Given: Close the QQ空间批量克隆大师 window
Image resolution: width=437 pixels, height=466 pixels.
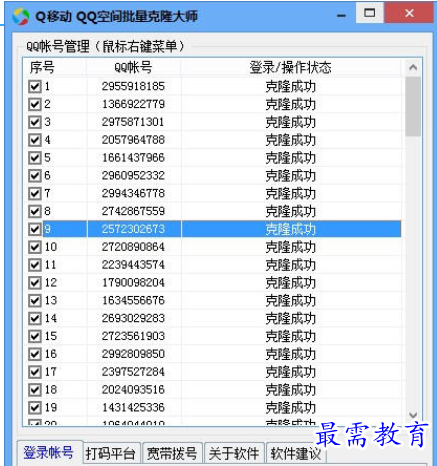Looking at the screenshot, I should coord(409,13).
